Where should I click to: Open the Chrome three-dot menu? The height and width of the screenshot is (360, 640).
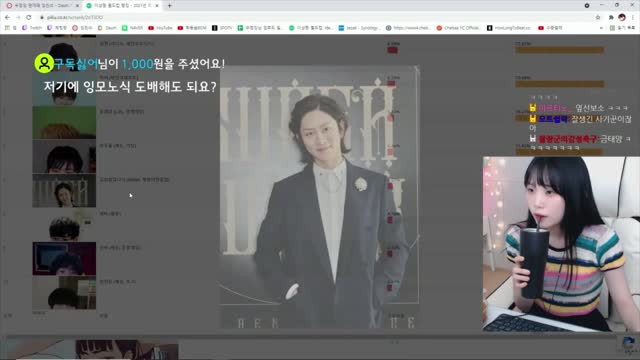[633, 18]
